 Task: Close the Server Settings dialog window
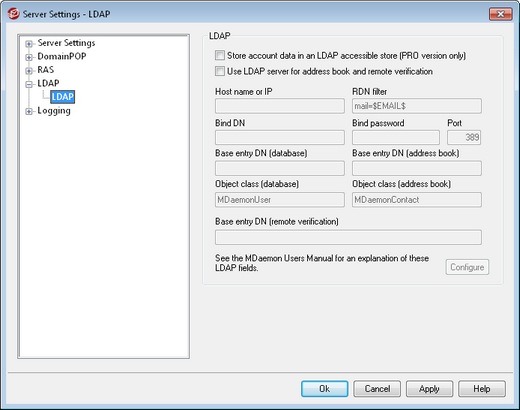pos(500,14)
